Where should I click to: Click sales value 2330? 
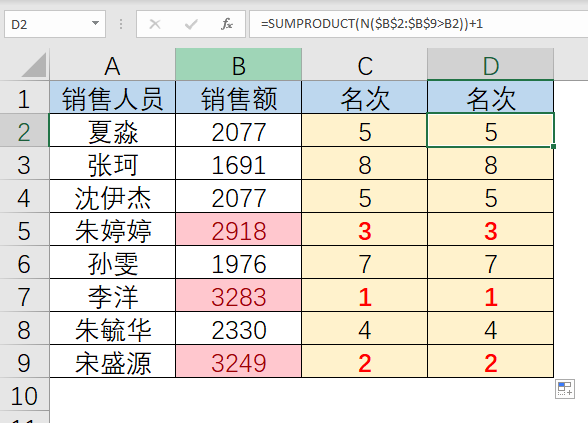[x=238, y=328]
